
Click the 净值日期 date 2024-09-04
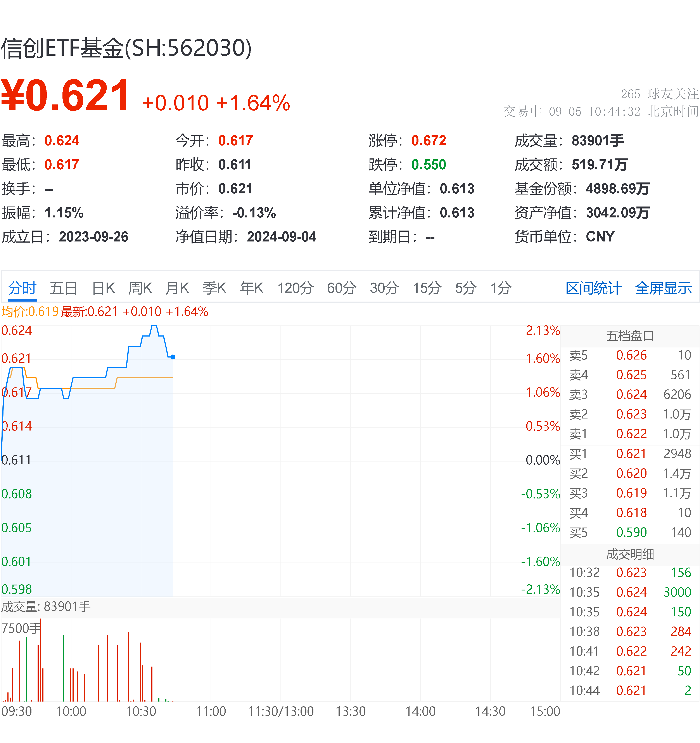[x=282, y=237]
